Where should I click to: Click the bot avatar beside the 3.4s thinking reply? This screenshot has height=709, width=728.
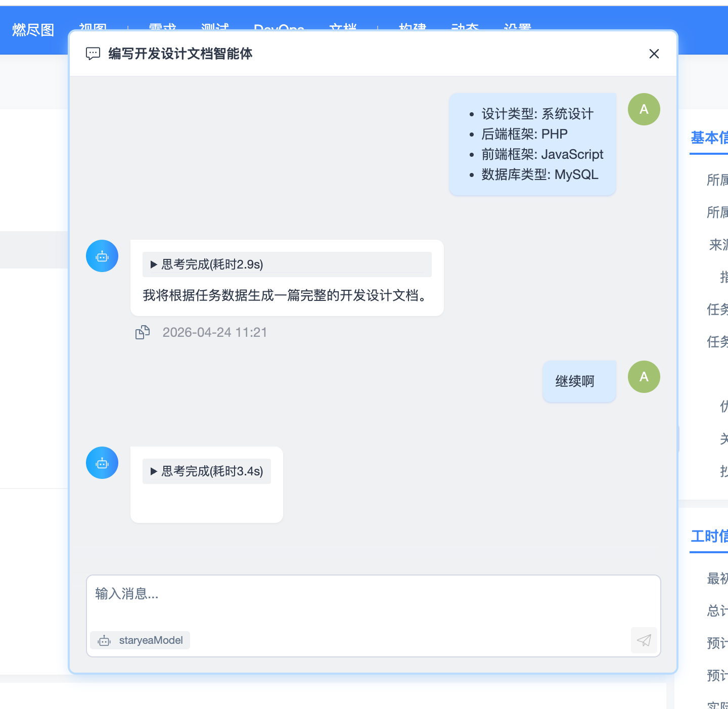point(102,463)
